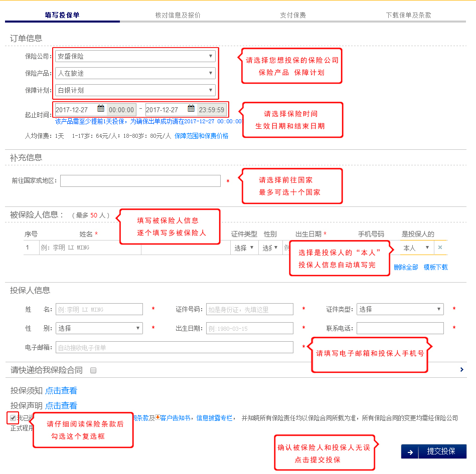Open the end date calendar picker

coord(191,109)
